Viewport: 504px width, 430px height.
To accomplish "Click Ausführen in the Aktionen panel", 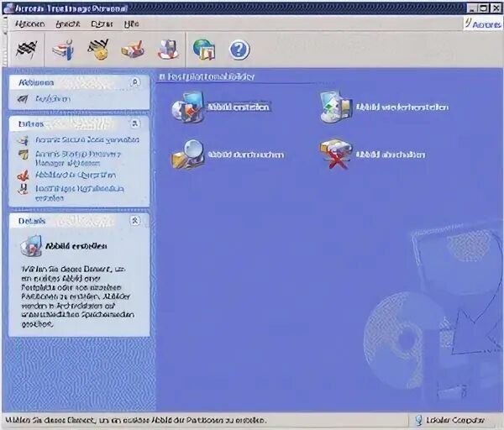I will 52,98.
